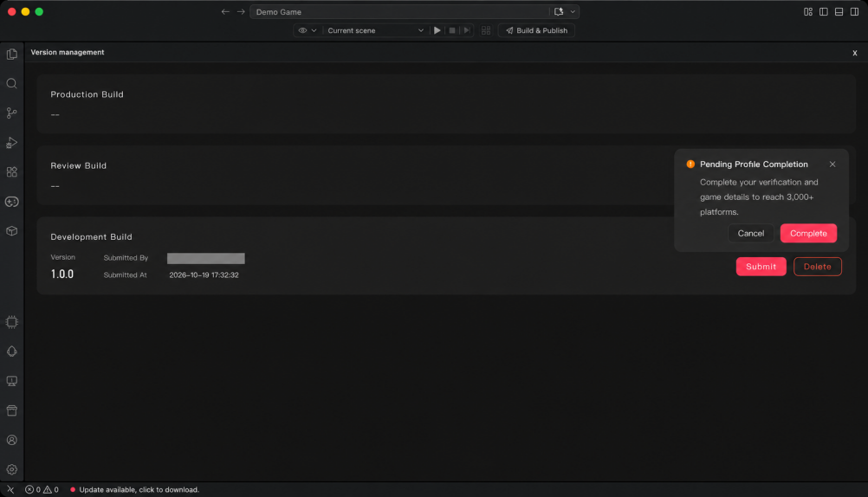Toggle the eye preview icon in toolbar
Viewport: 868px width, 497px height.
tap(302, 30)
